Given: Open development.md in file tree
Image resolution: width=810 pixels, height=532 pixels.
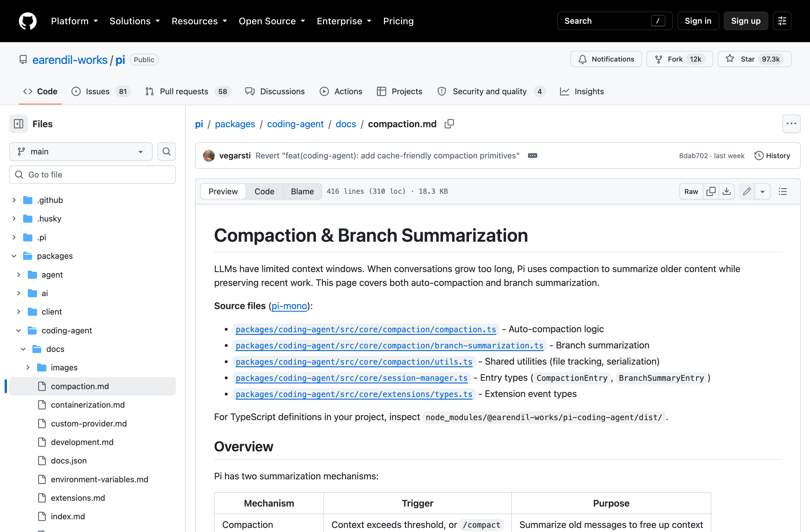Looking at the screenshot, I should [82, 442].
